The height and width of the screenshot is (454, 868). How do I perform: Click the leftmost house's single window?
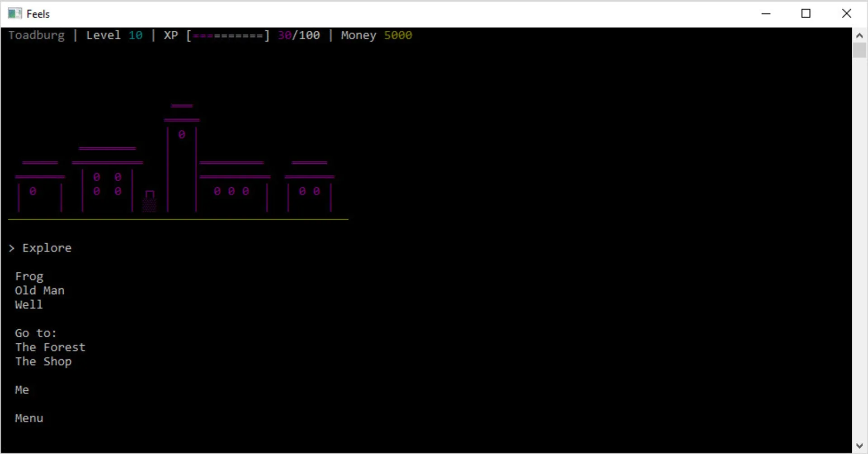[33, 192]
